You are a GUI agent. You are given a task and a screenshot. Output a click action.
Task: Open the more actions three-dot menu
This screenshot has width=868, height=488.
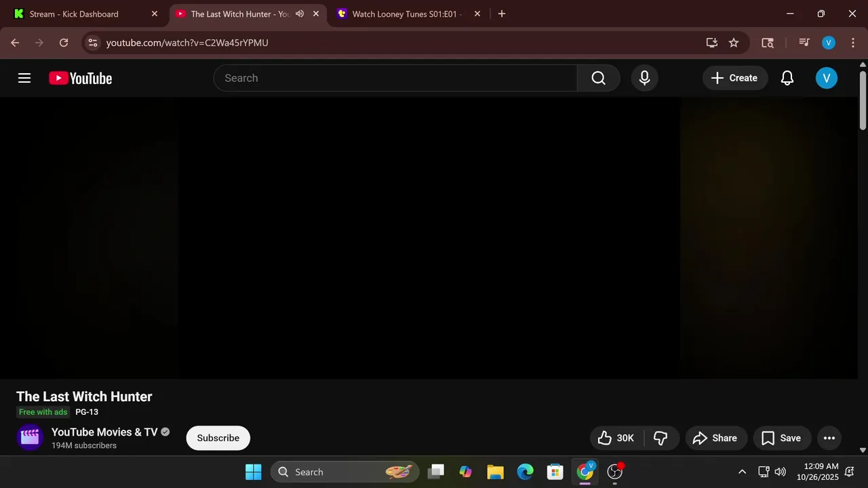[x=829, y=438]
